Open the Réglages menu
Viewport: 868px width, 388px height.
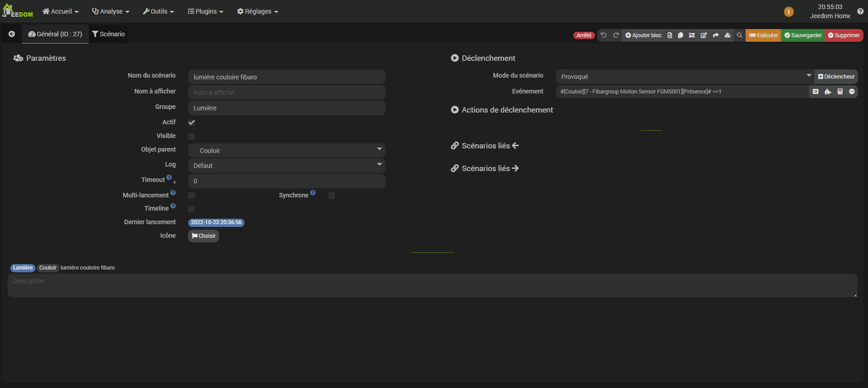pyautogui.click(x=258, y=11)
